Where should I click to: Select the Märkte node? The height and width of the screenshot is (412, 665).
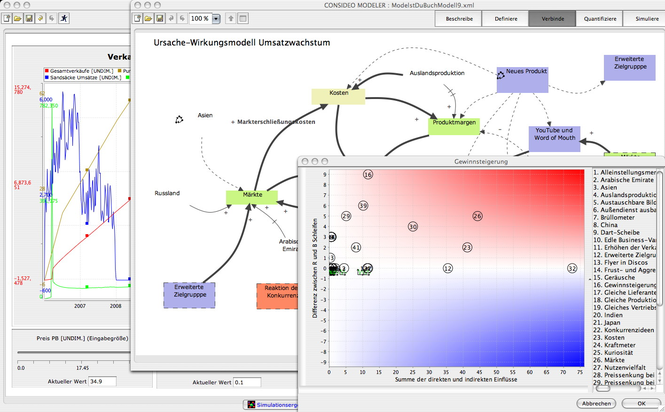[x=252, y=197]
